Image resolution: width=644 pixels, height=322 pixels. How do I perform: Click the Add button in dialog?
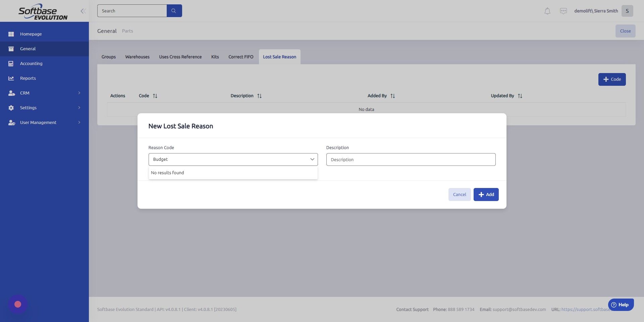point(486,194)
